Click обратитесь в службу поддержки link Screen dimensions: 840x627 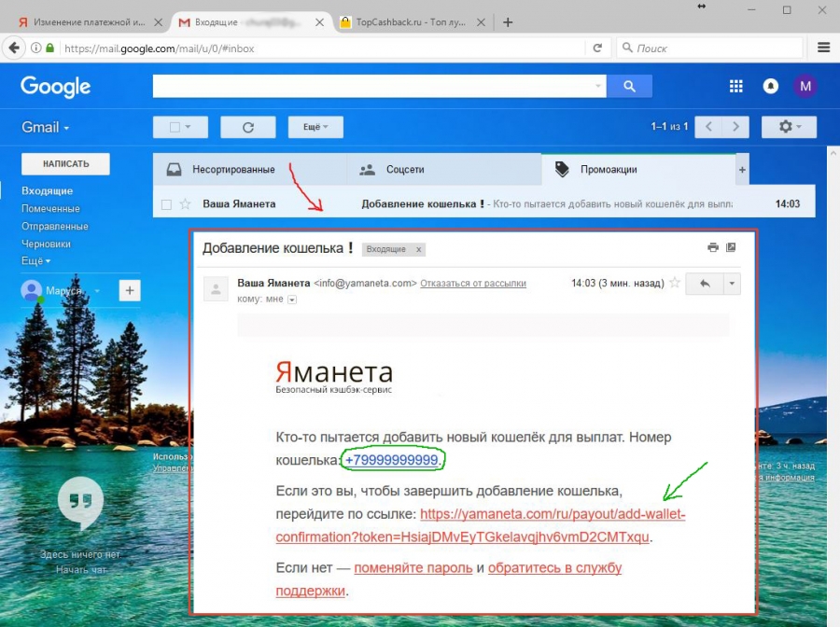(449, 579)
